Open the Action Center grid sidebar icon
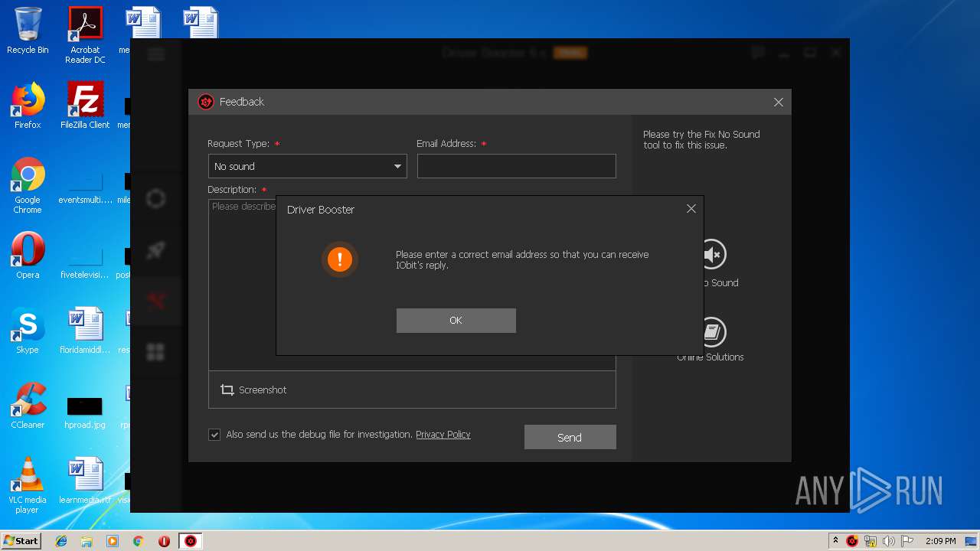The height and width of the screenshot is (551, 980). click(x=155, y=352)
